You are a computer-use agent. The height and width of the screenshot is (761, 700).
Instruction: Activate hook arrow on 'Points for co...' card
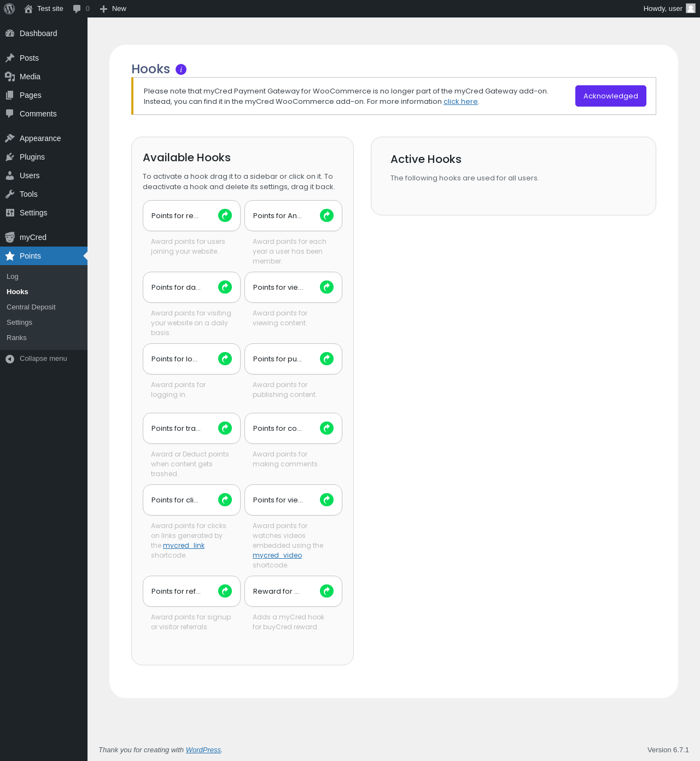pyautogui.click(x=326, y=428)
